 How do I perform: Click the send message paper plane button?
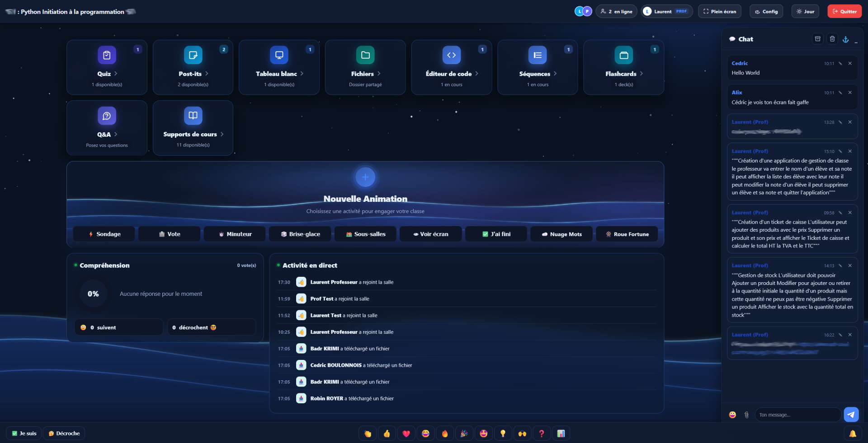[x=851, y=415]
